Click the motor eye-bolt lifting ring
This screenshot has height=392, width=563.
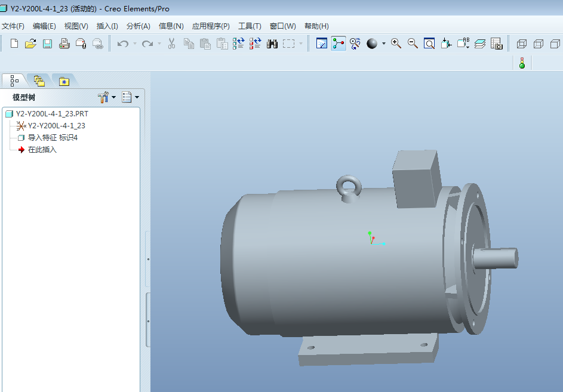click(x=349, y=189)
